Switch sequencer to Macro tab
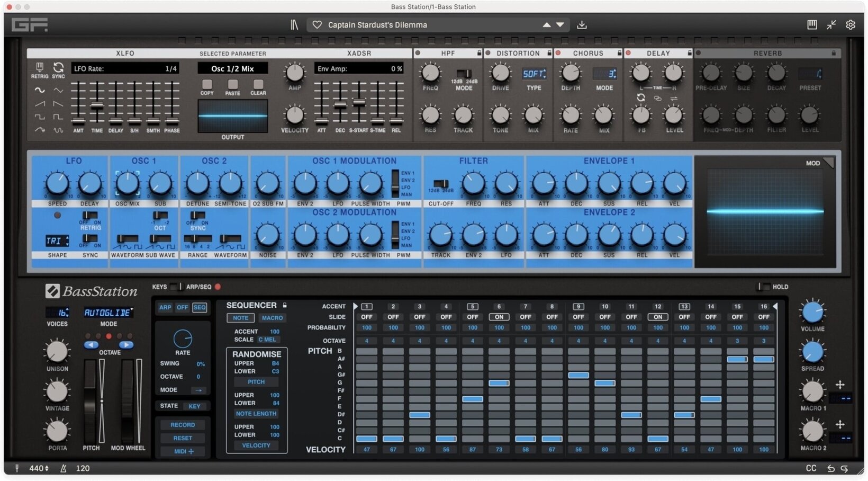Viewport: 868px width, 481px height. (272, 318)
